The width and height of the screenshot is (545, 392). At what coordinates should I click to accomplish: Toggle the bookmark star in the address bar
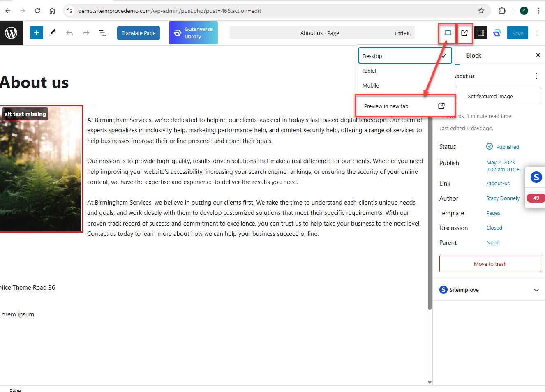click(x=481, y=11)
